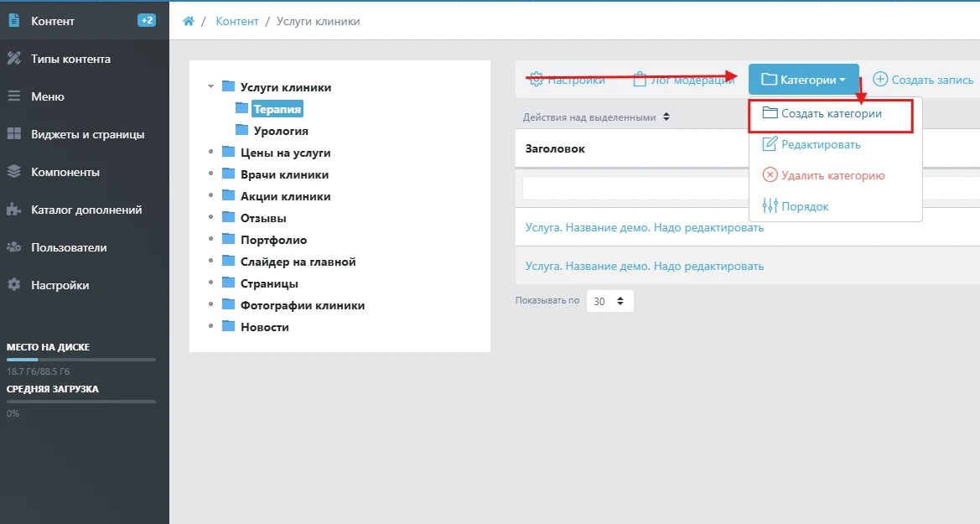Open first Услуга. Название демо link
Viewport: 980px width, 524px height.
click(644, 227)
